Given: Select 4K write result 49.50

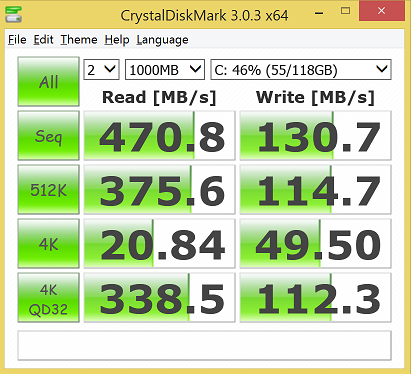Looking at the screenshot, I should pyautogui.click(x=315, y=244).
